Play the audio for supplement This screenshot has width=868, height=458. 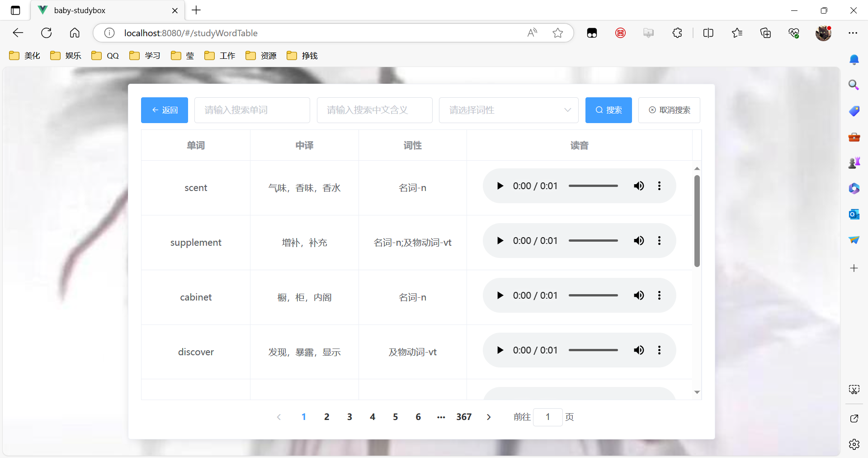click(x=500, y=241)
